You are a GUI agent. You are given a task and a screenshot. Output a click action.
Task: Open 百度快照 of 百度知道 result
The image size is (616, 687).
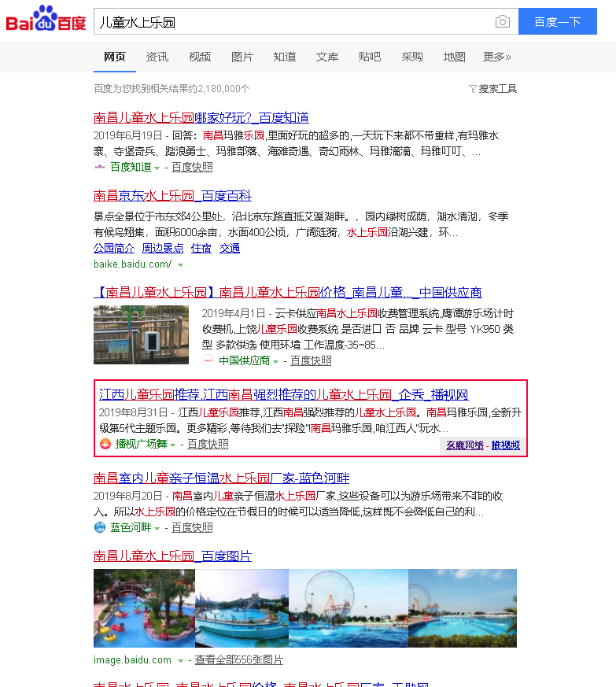[192, 167]
